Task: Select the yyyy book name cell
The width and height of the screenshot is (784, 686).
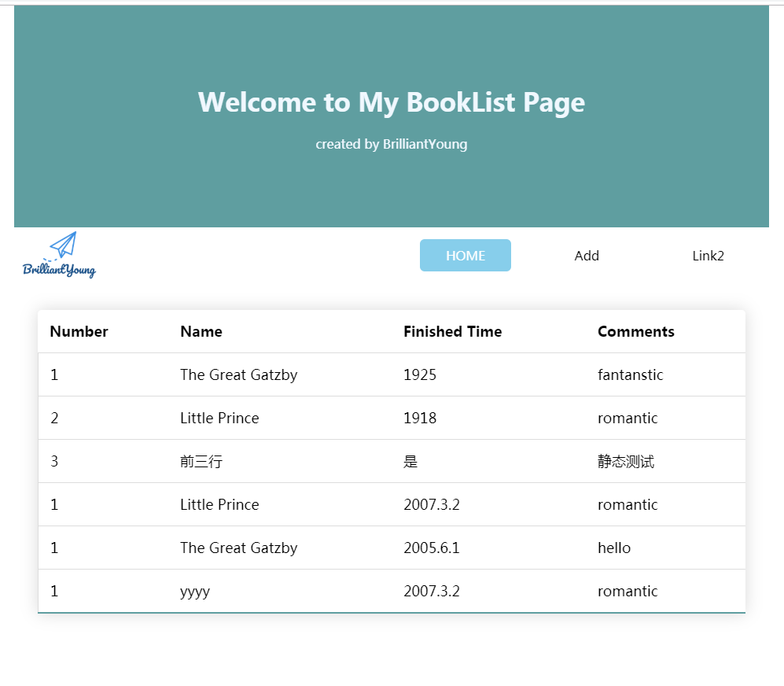Action: tap(195, 591)
